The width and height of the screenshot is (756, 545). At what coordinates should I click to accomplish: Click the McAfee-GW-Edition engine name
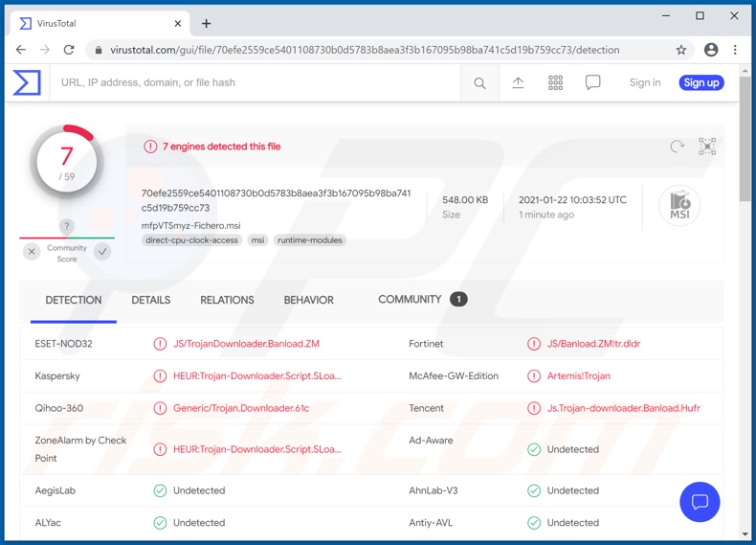pos(454,376)
